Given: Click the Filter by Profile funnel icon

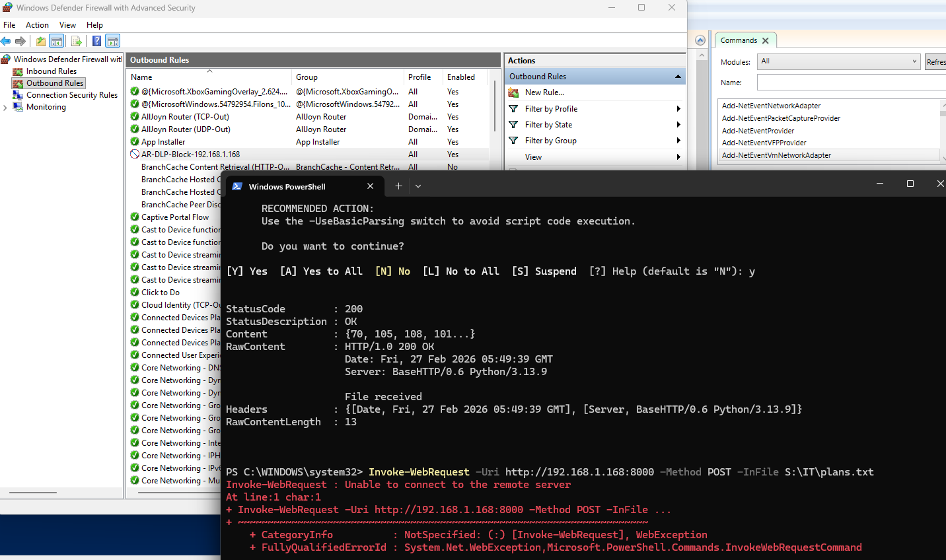Looking at the screenshot, I should [513, 109].
